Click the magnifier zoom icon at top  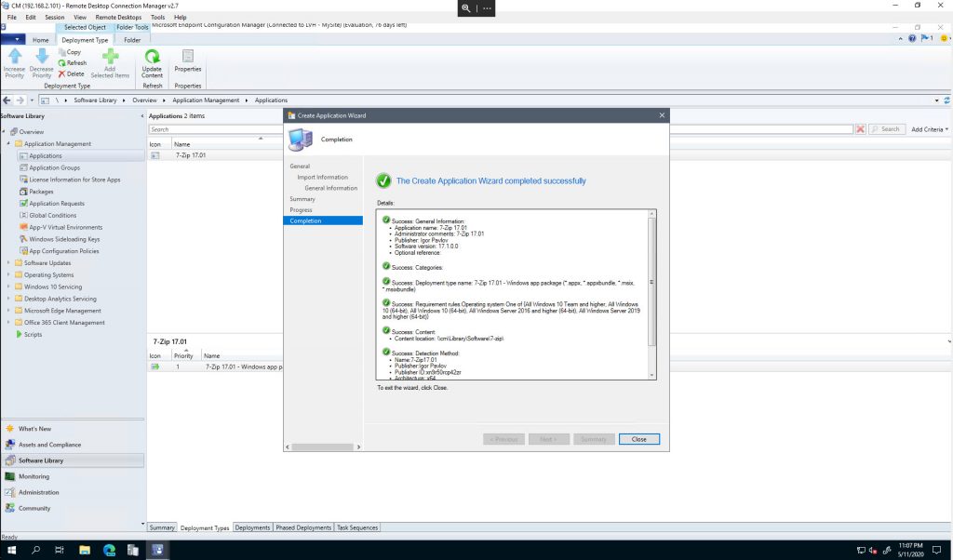466,8
